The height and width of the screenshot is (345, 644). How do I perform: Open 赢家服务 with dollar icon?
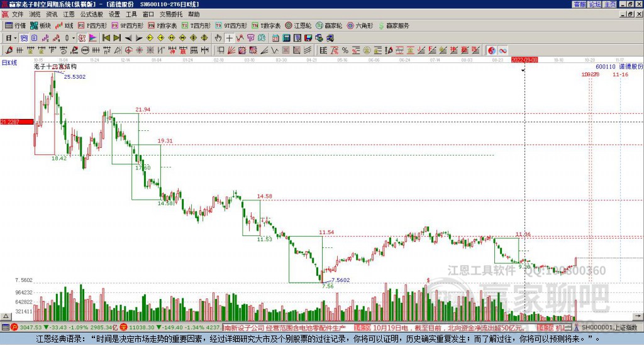pos(393,25)
